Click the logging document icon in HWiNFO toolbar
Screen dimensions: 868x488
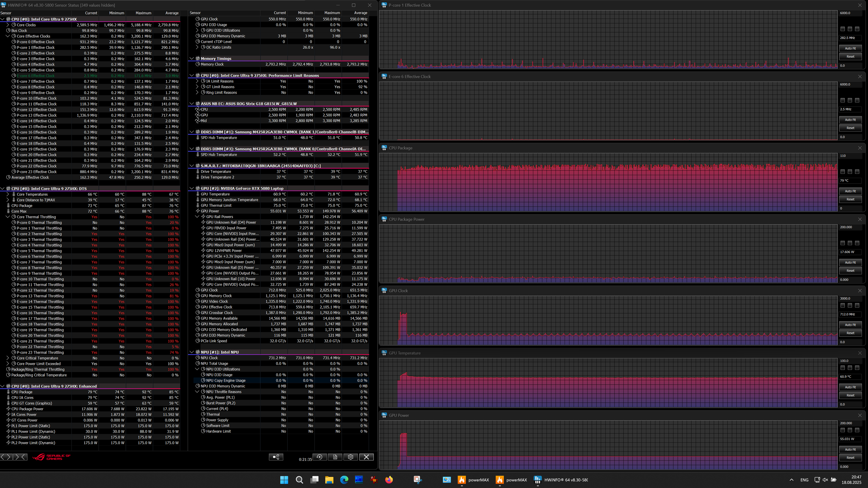335,457
